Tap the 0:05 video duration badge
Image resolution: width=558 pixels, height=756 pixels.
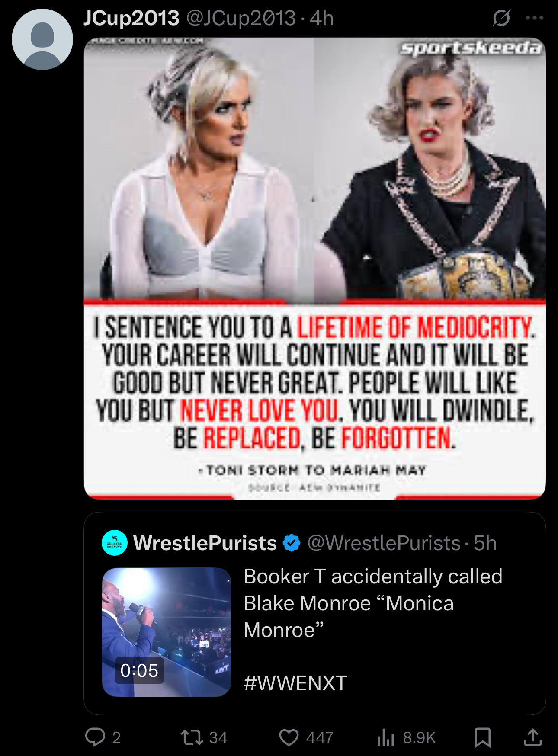pos(139,671)
